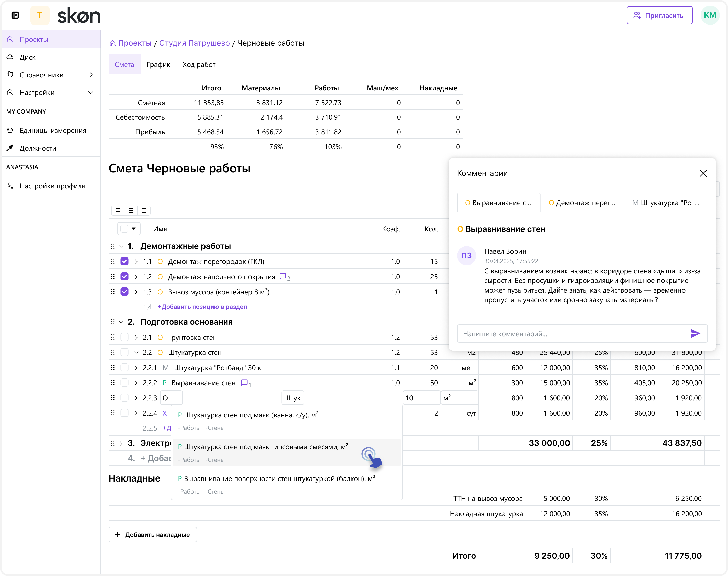
Task: Click Добавить накладные button
Action: click(153, 535)
